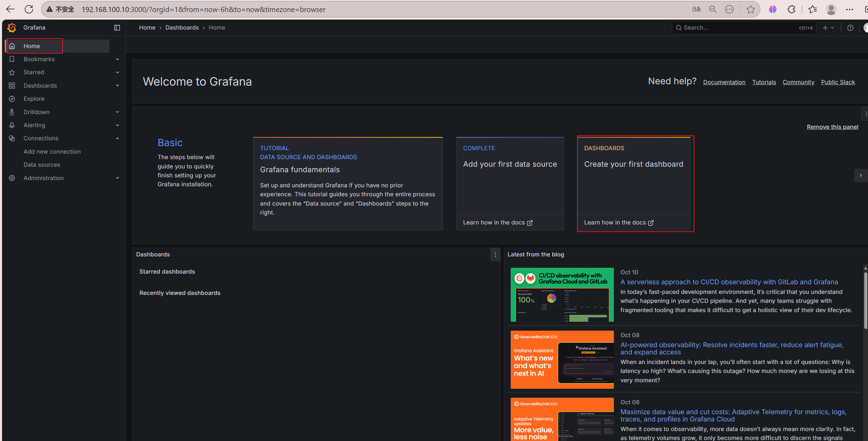
Task: Click the CI/CD observability blog thumbnail
Action: (562, 295)
